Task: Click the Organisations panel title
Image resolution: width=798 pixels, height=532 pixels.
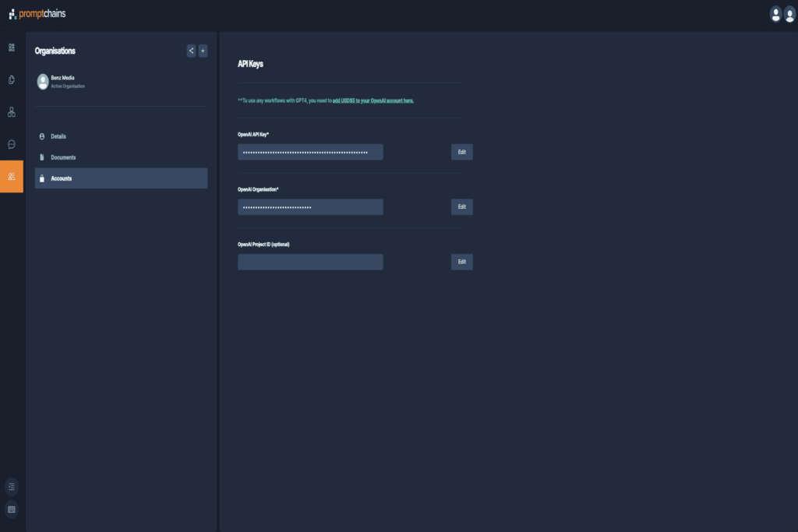Action: pyautogui.click(x=55, y=51)
